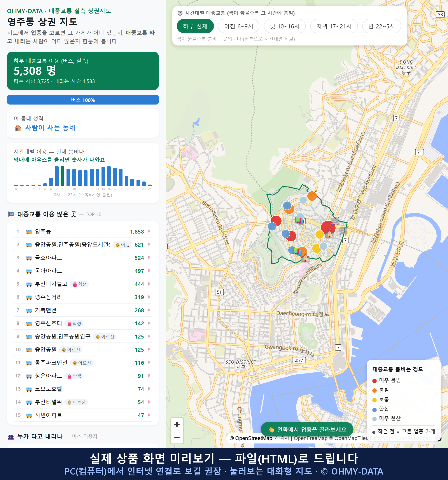Click the 학생 tag on 부산디지털고
Viewport: 448px width, 480px height.
tap(80, 284)
